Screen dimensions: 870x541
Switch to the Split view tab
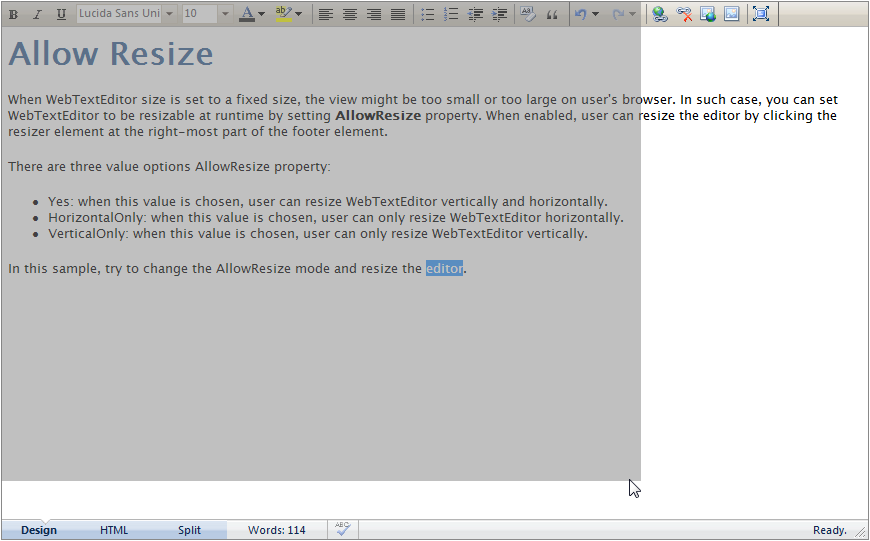[189, 530]
